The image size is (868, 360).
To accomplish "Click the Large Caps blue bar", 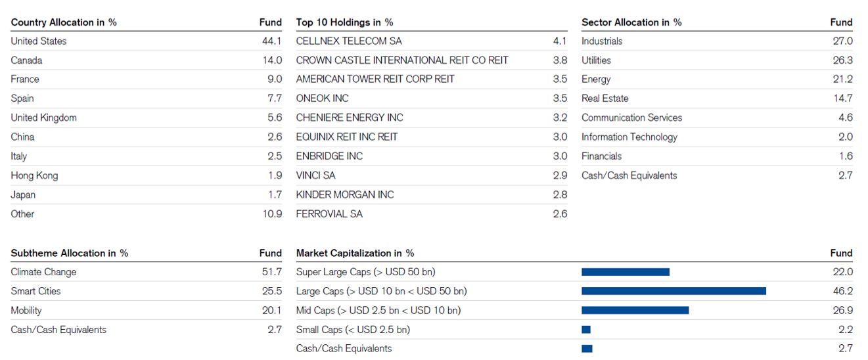I will [x=674, y=291].
